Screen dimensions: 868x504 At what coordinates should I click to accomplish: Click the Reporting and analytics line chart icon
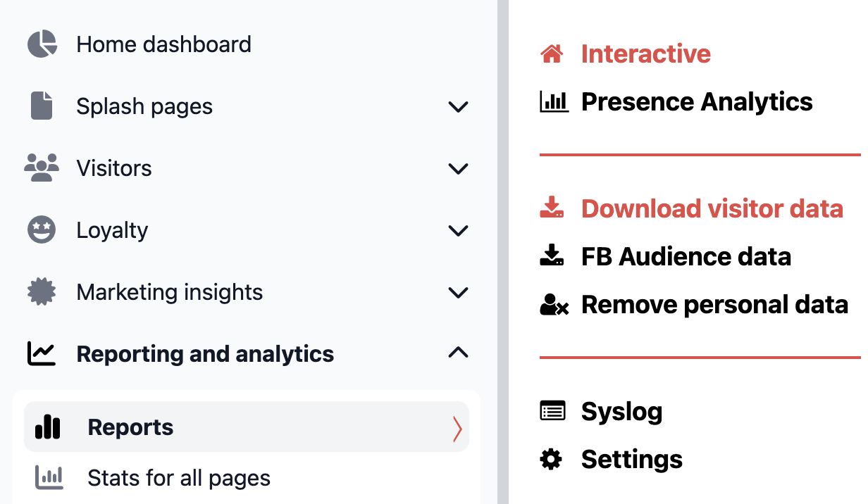[42, 353]
